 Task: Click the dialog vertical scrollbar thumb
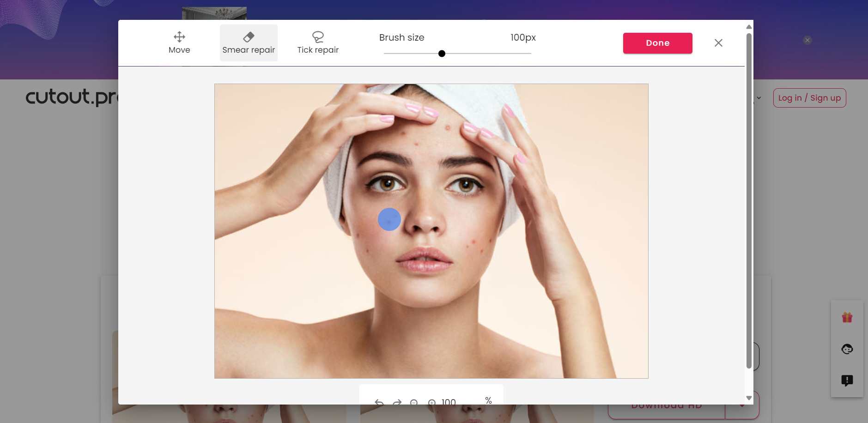pos(749,200)
